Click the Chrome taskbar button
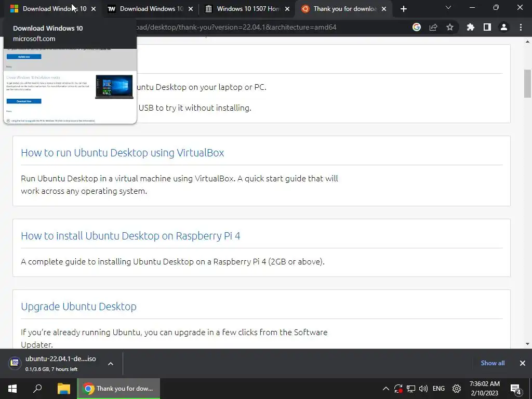The image size is (532, 399). [118, 389]
